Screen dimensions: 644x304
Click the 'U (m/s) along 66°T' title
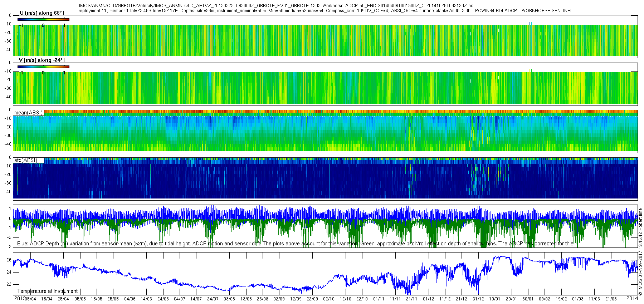click(42, 13)
